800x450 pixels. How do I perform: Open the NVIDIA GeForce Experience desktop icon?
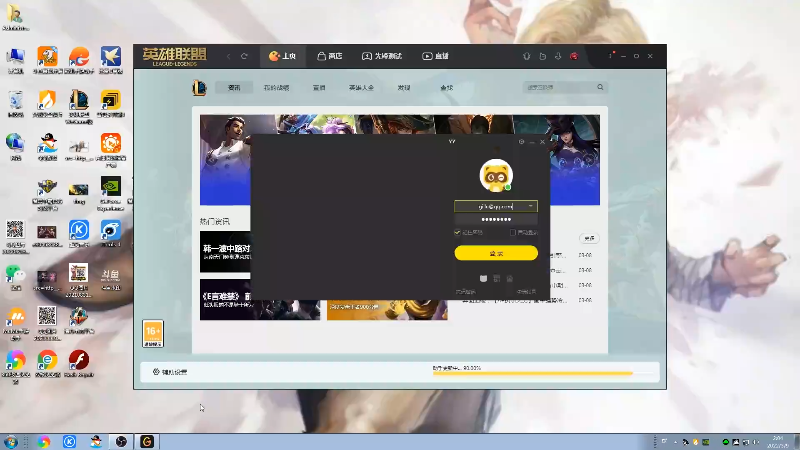110,193
